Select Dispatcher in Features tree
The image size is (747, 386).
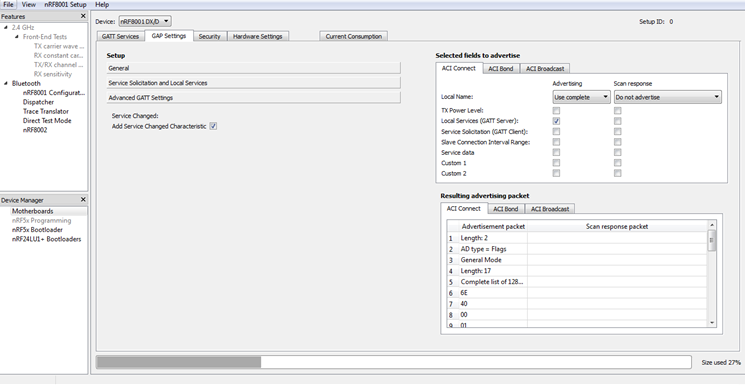[x=38, y=102]
